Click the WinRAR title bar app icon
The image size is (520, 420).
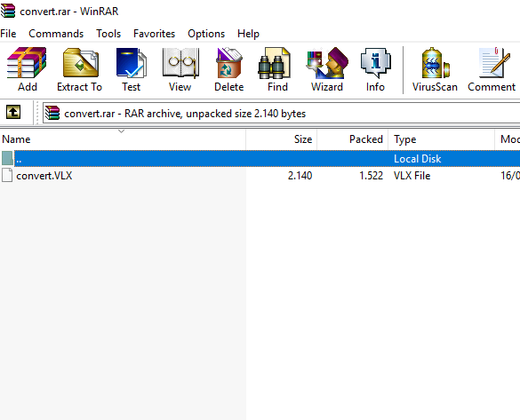[x=8, y=11]
